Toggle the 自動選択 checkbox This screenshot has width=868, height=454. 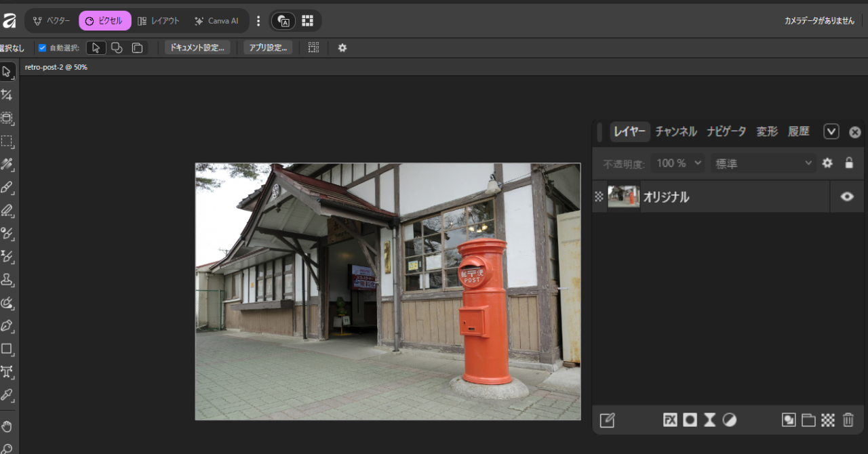(x=42, y=48)
